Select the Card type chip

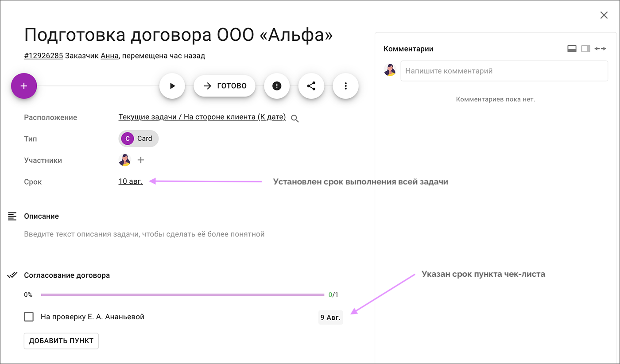(139, 139)
